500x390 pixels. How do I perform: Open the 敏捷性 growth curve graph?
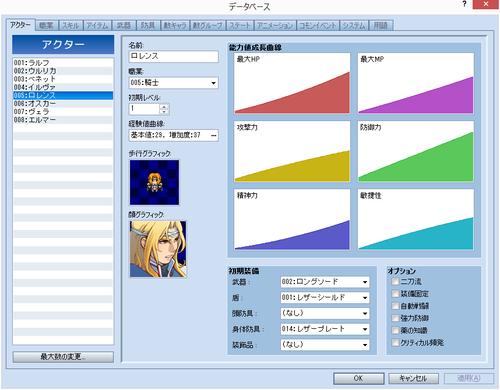coord(416,219)
